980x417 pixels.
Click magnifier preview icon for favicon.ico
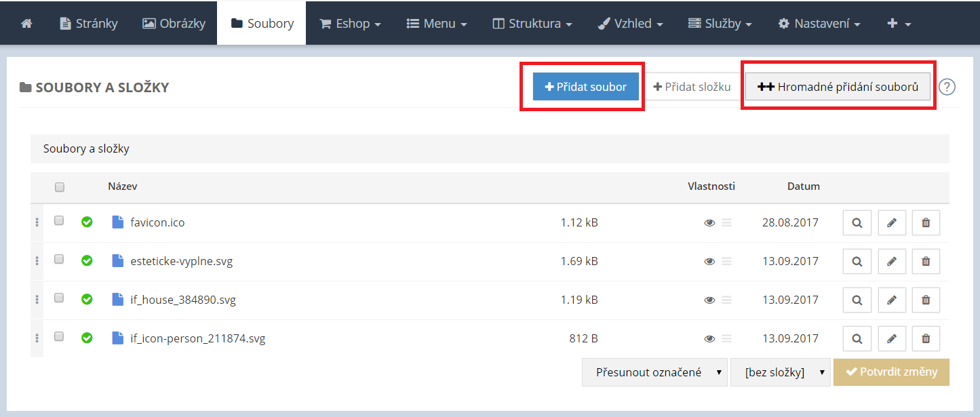coord(857,222)
